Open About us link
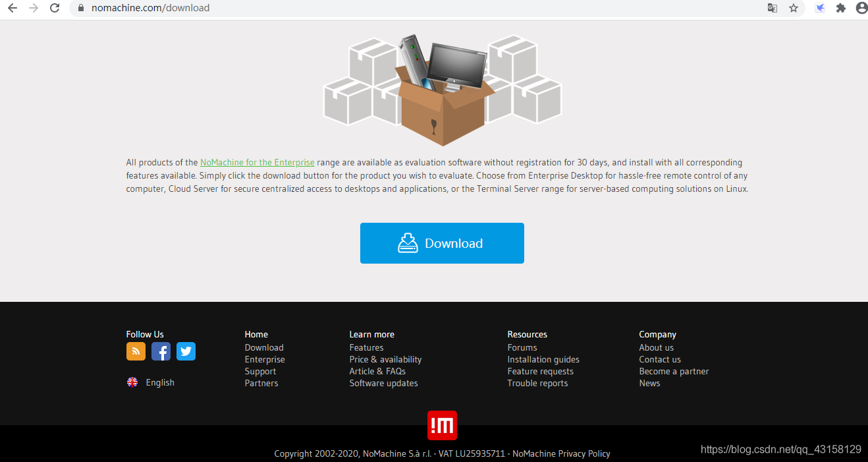Image resolution: width=868 pixels, height=462 pixels. [x=656, y=347]
